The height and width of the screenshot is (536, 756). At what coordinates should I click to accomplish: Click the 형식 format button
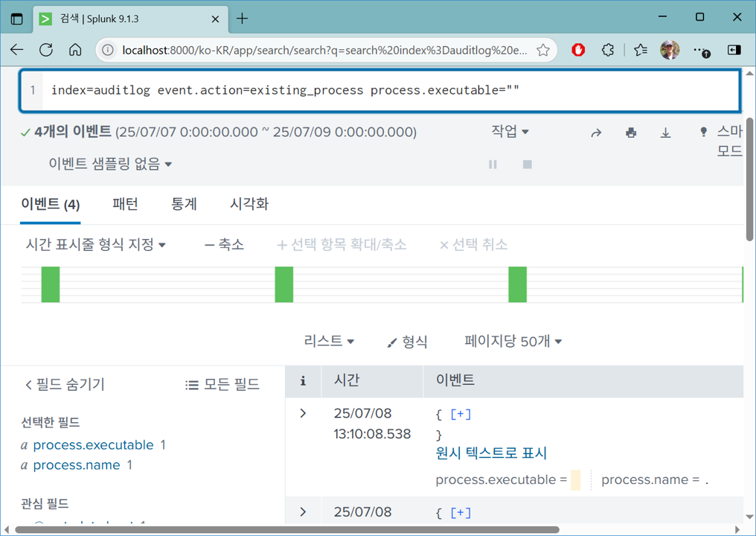(x=408, y=342)
